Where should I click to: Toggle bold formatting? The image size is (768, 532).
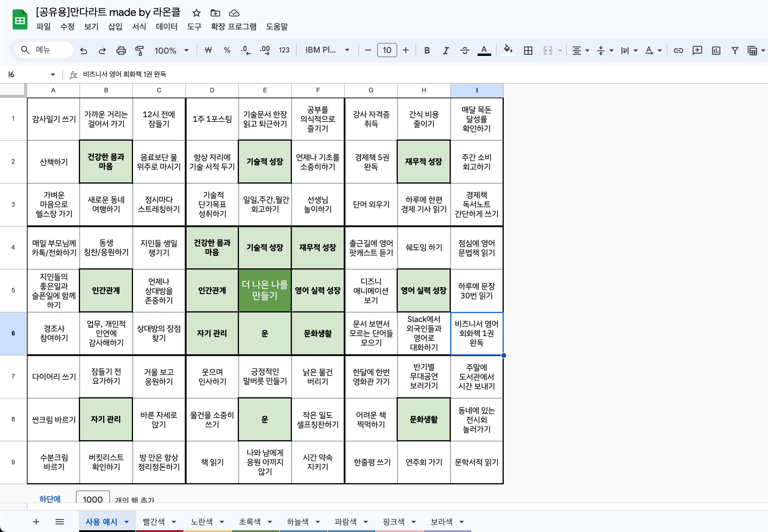427,51
